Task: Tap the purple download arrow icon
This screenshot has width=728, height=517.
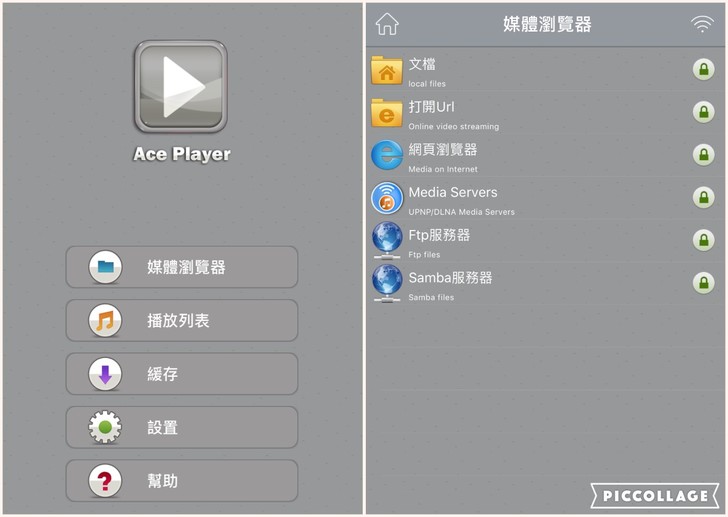Action: point(105,374)
